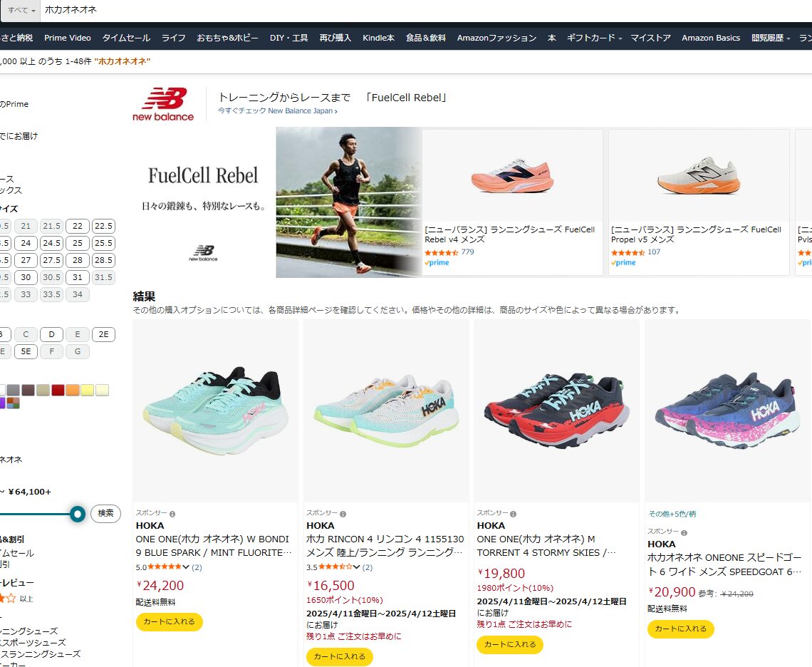Select shoe size 24

[x=26, y=243]
